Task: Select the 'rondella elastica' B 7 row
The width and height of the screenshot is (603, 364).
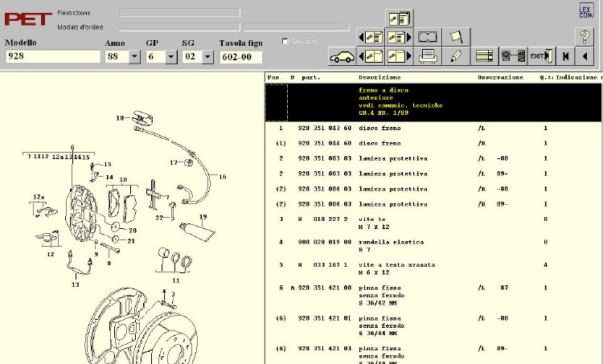Action: click(x=433, y=246)
